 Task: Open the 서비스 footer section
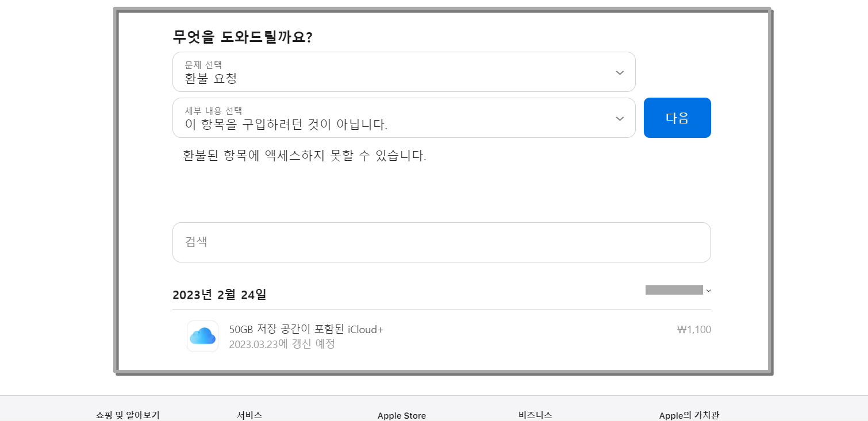[x=249, y=415]
